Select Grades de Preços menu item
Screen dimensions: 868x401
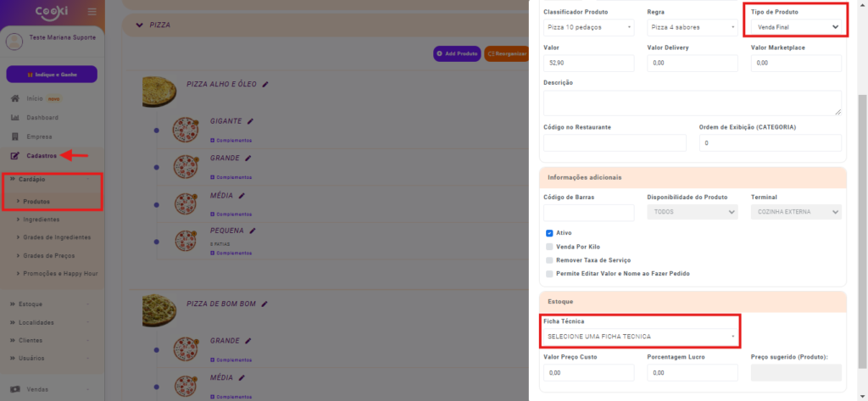pyautogui.click(x=48, y=255)
